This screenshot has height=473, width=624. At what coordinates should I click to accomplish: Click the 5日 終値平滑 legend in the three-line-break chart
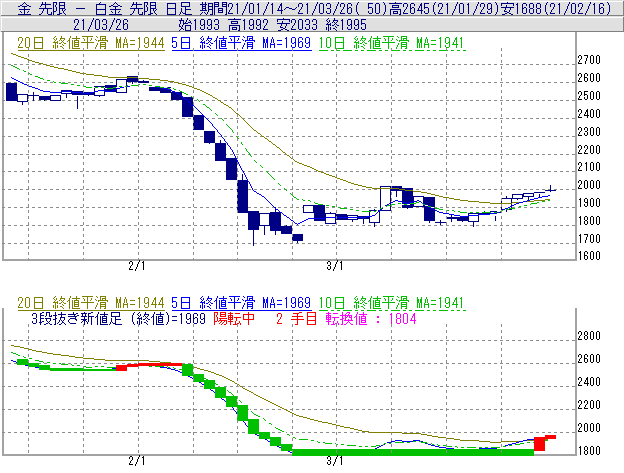241,303
